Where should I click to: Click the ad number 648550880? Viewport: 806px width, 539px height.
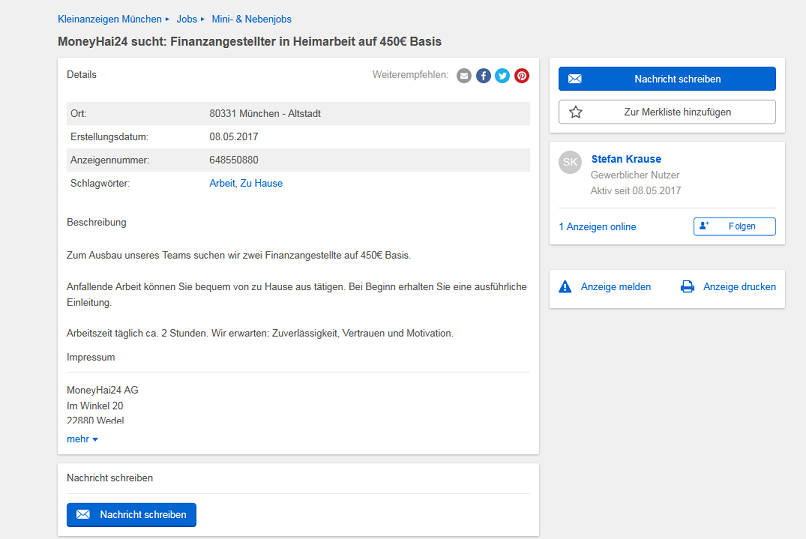(234, 160)
